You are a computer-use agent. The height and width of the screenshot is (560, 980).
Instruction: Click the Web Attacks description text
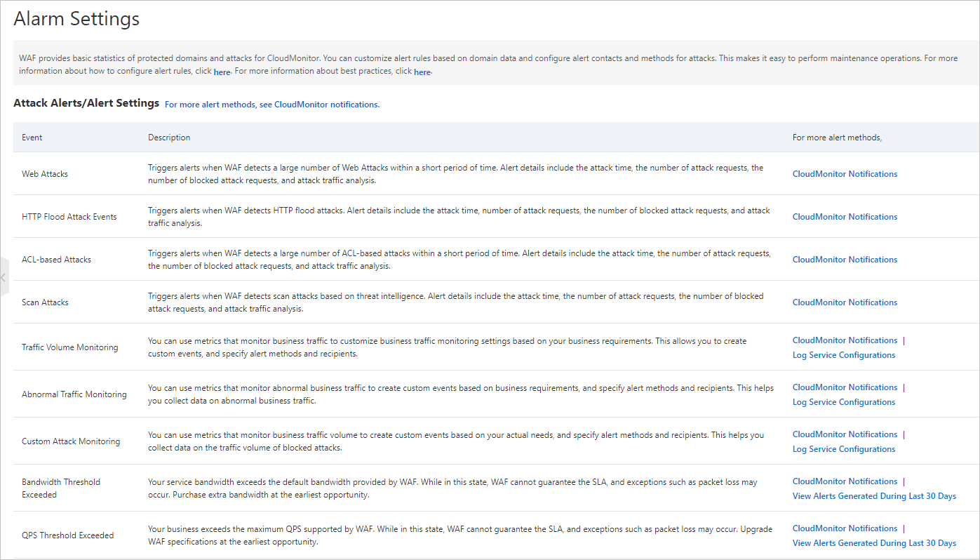coord(456,174)
